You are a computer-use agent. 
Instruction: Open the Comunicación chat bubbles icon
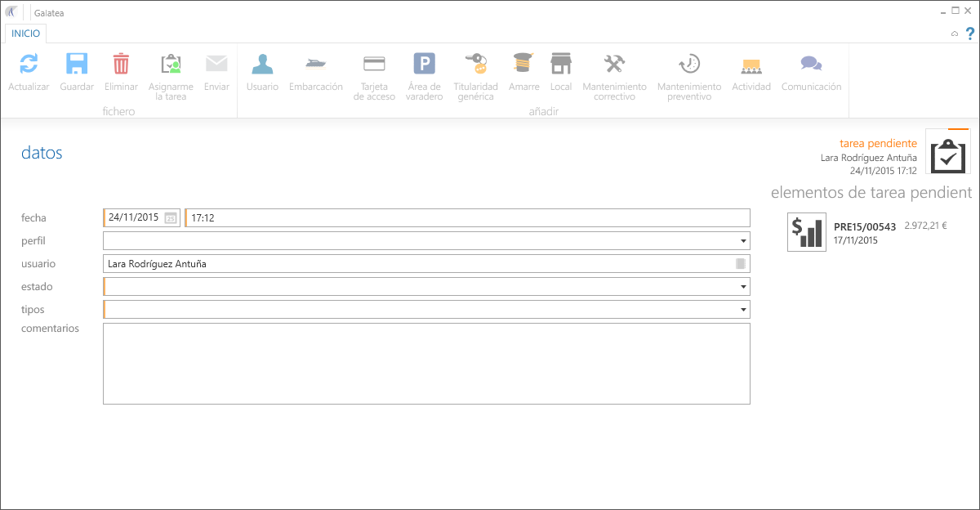[x=811, y=65]
